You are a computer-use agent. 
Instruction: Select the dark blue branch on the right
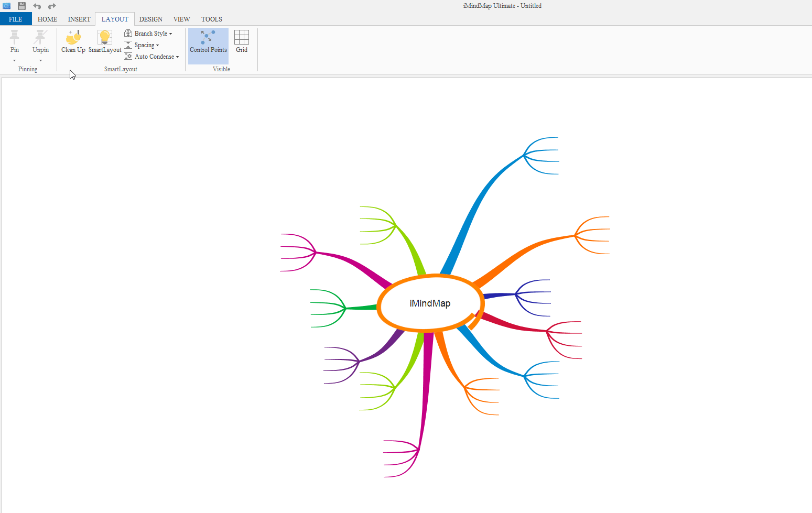coord(499,296)
